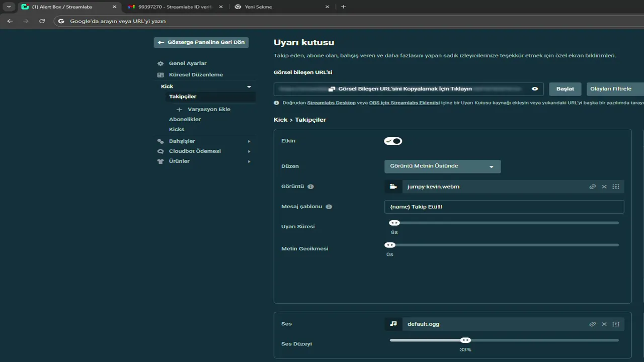Close the Streamlabs ID verification tab
Screen dimensions: 644x362
[x=220, y=7]
